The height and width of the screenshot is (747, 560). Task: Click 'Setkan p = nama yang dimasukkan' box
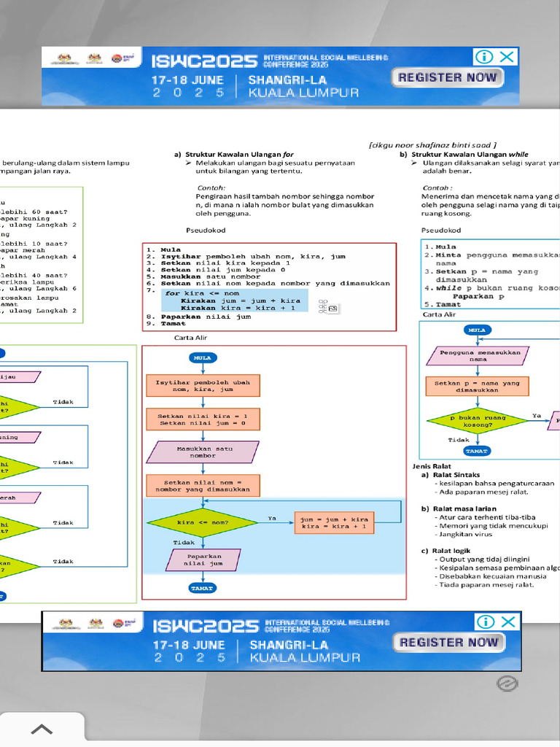tap(478, 387)
